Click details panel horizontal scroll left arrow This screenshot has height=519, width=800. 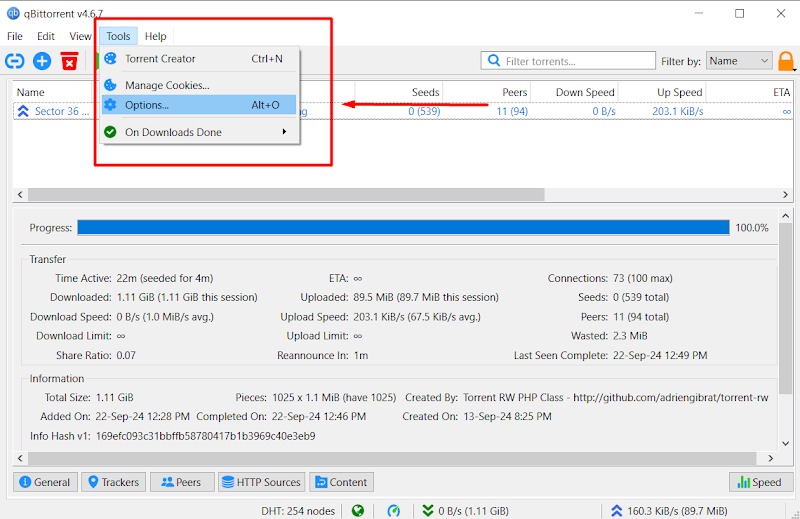click(20, 458)
